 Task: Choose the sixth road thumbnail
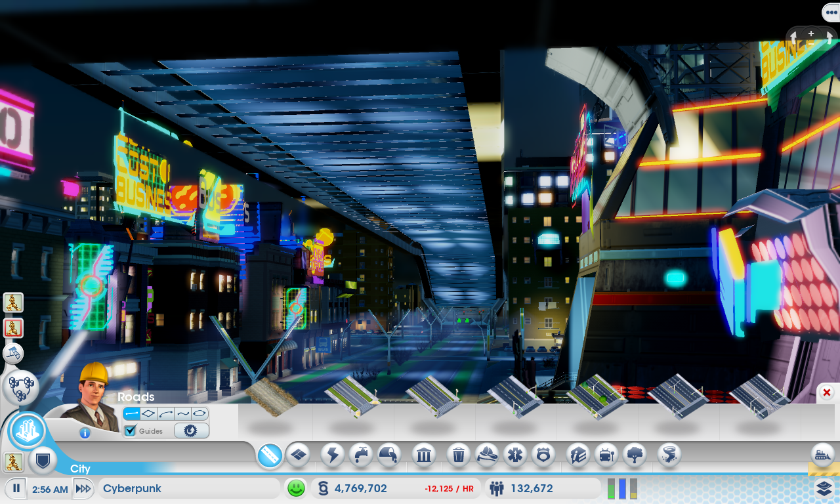tap(679, 396)
